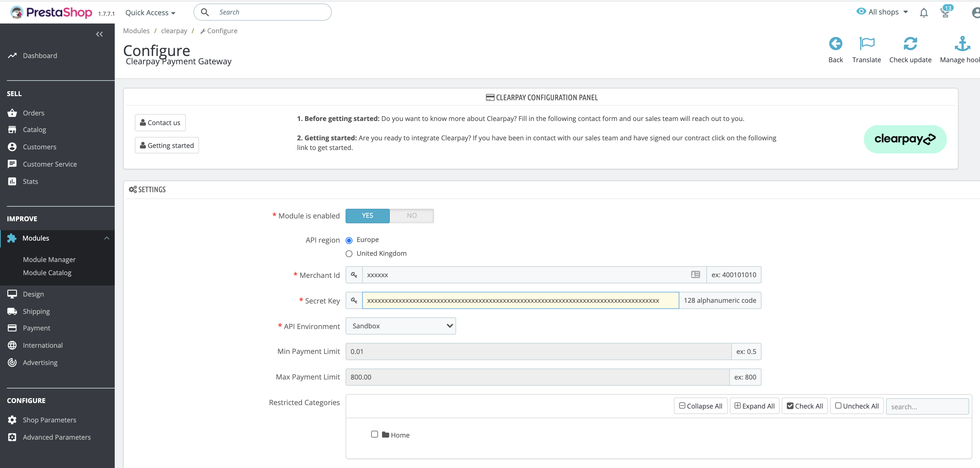Click the Customers person icon

point(12,147)
